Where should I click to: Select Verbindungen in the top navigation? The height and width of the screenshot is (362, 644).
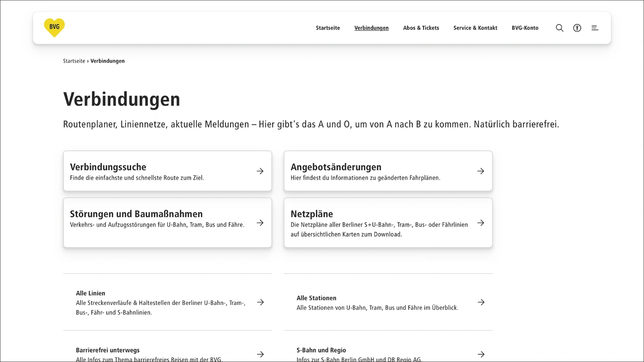(x=371, y=28)
